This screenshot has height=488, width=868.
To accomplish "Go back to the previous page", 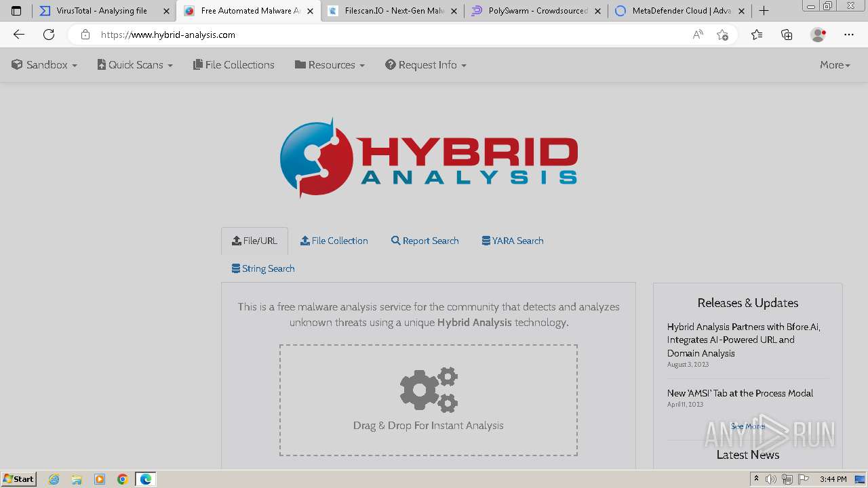I will (19, 35).
